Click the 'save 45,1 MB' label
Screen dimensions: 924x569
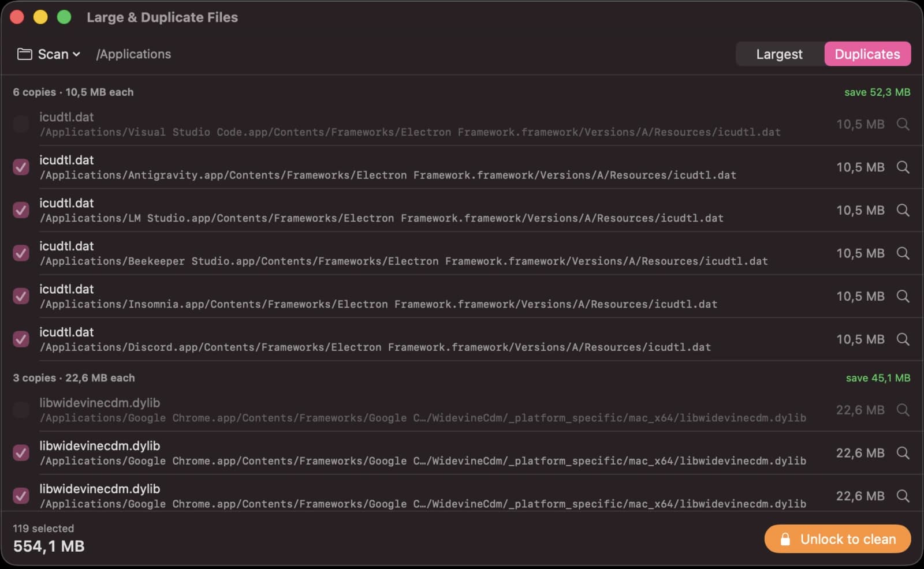pyautogui.click(x=878, y=378)
